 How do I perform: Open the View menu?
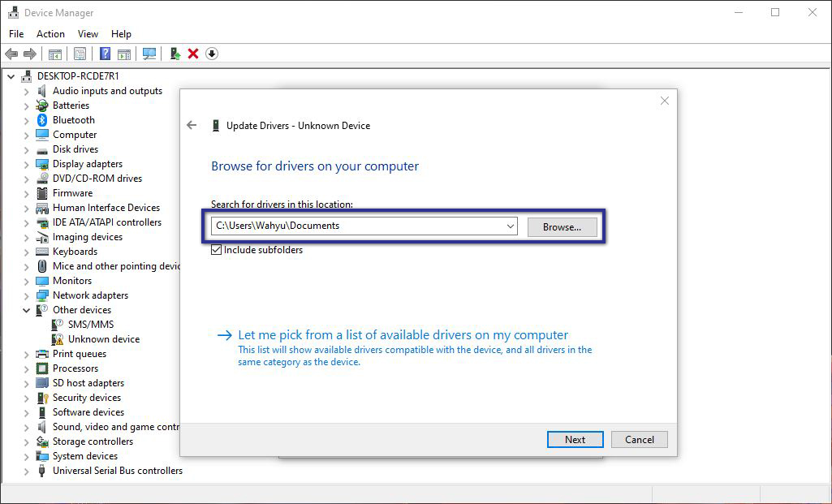tap(88, 34)
